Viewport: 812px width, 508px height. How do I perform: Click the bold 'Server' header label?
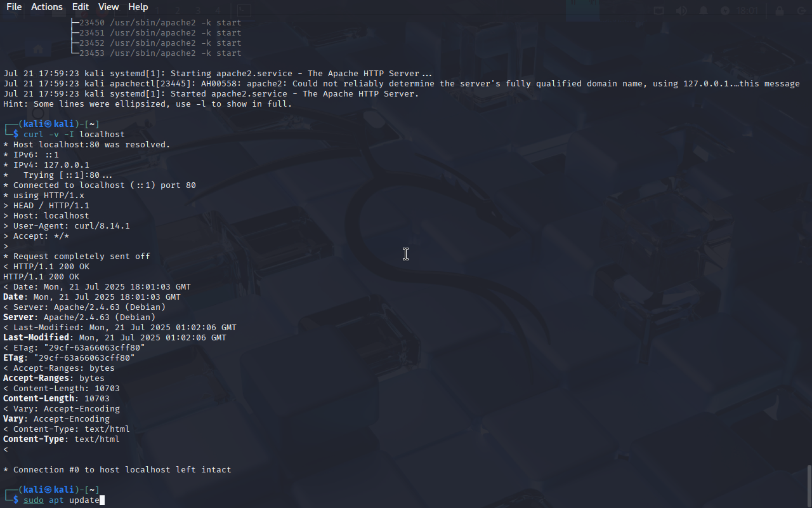pos(18,317)
